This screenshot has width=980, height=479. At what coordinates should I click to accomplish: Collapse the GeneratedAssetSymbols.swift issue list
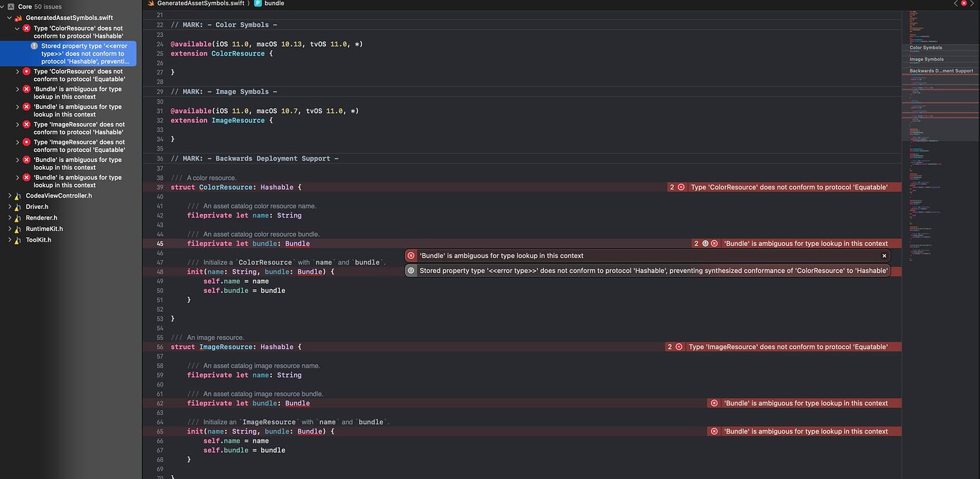click(10, 17)
